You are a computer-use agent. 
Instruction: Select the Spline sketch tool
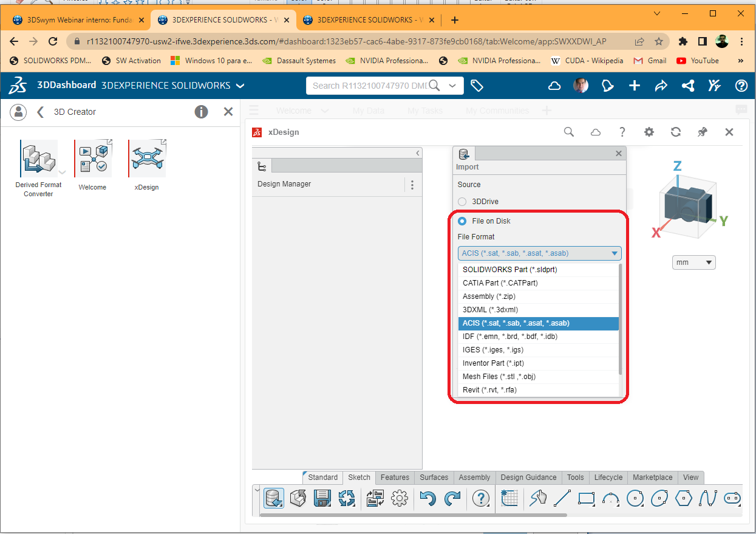709,499
